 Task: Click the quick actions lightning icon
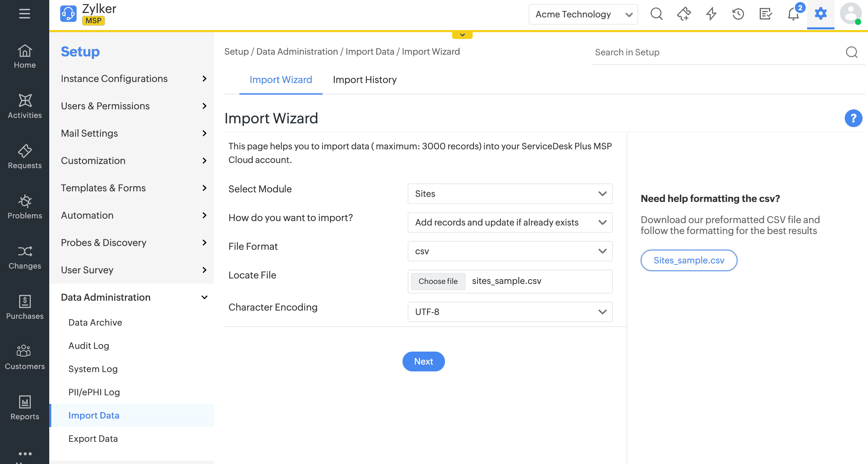pos(711,14)
